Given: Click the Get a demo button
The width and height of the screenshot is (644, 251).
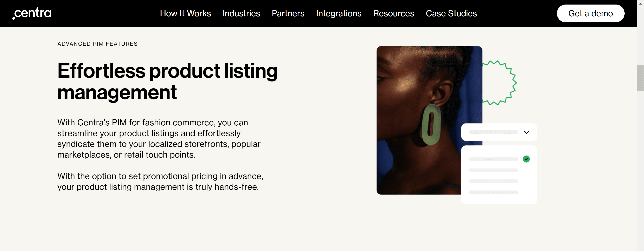Looking at the screenshot, I should click(x=591, y=13).
